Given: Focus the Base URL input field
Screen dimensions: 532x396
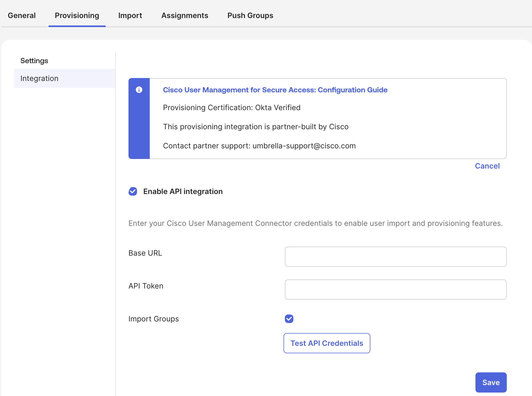Looking at the screenshot, I should pyautogui.click(x=396, y=257).
